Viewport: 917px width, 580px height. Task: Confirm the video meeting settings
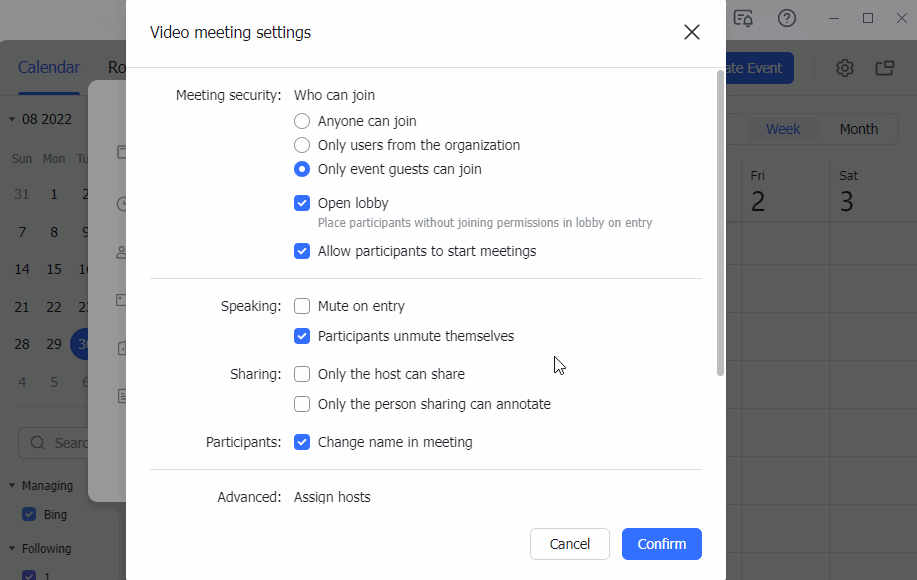click(661, 544)
